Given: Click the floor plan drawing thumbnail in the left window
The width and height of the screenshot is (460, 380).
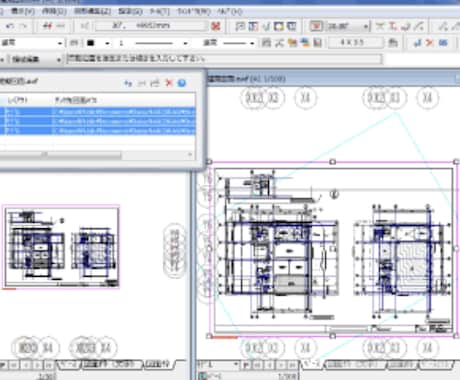Looking at the screenshot, I should 62,247.
